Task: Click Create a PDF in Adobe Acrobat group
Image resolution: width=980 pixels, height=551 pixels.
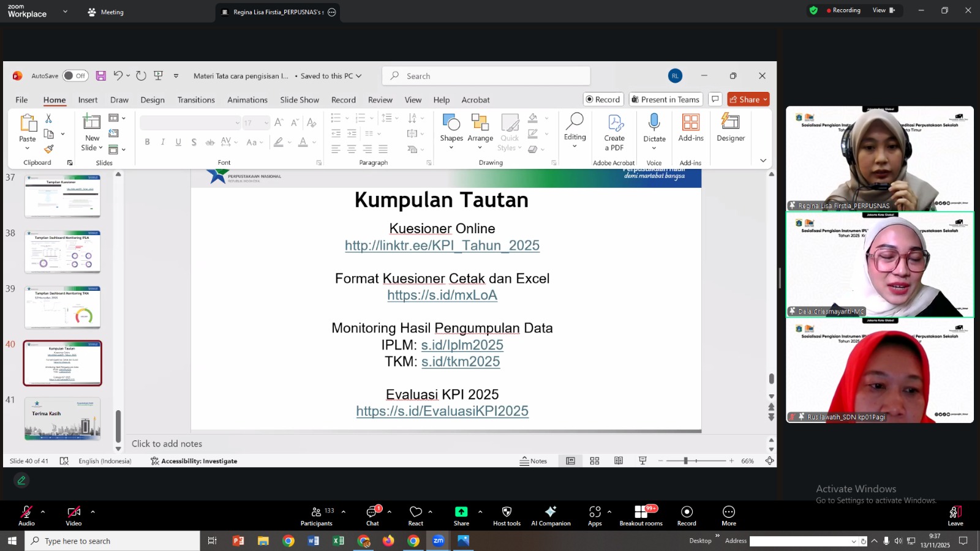Action: tap(614, 132)
